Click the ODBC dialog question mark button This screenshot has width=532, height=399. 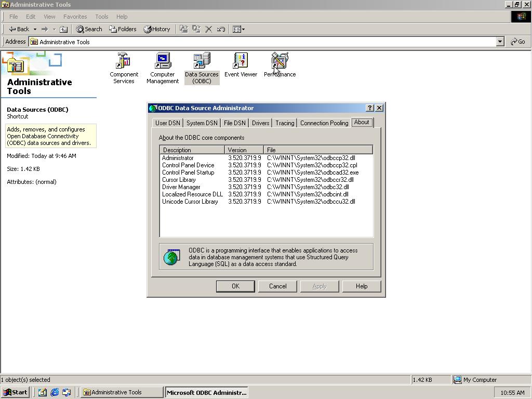click(370, 108)
